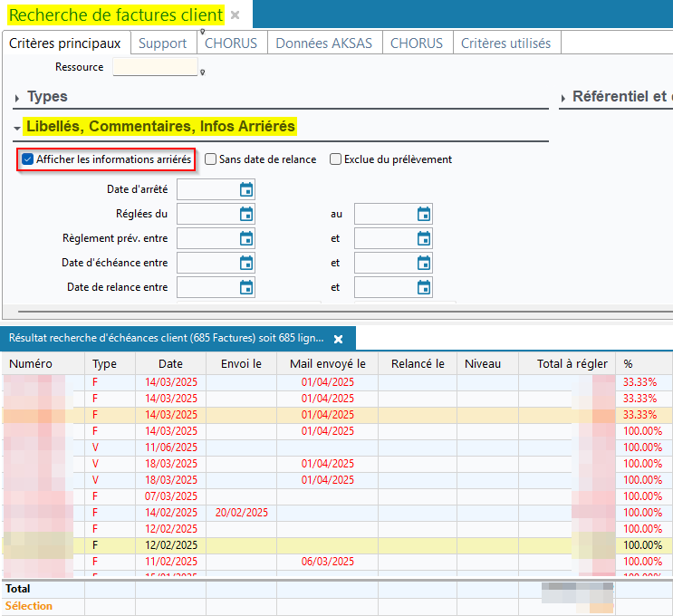The image size is (673, 616).
Task: Open calendar for Date de relance start
Action: click(x=246, y=287)
